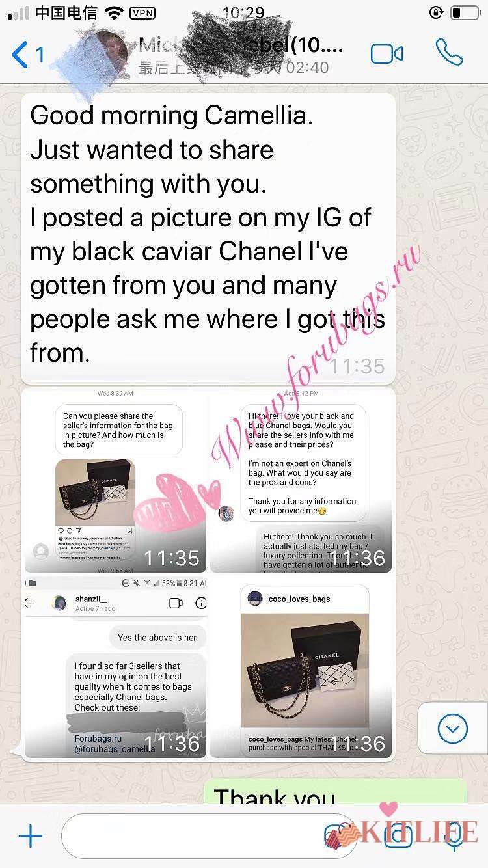Viewport: 488px width, 868px height.
Task: Tap the battery indicator in the status bar
Action: (x=465, y=12)
